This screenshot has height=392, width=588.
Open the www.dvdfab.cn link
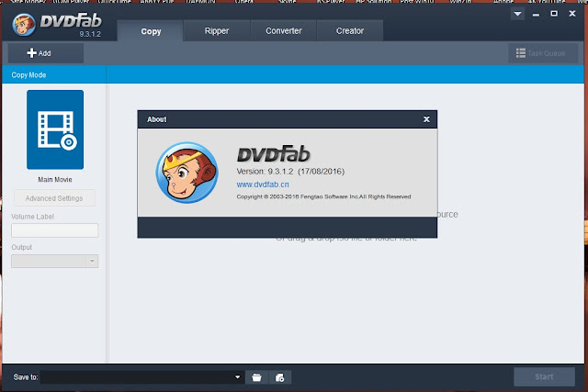[263, 185]
